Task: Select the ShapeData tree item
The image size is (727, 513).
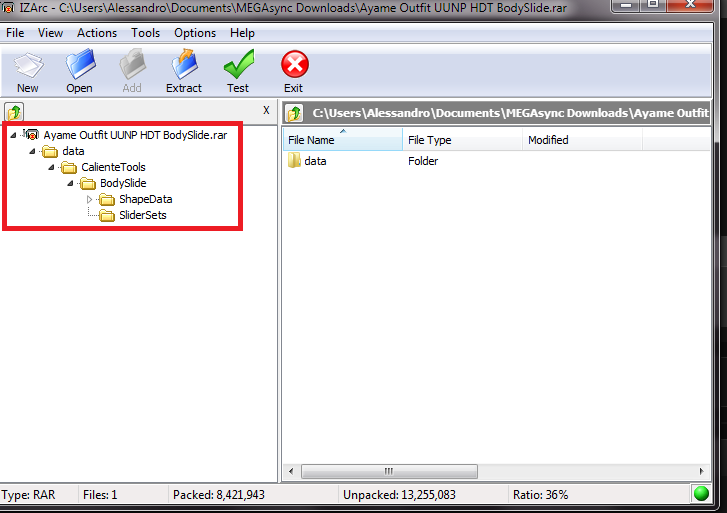Action: point(146,199)
